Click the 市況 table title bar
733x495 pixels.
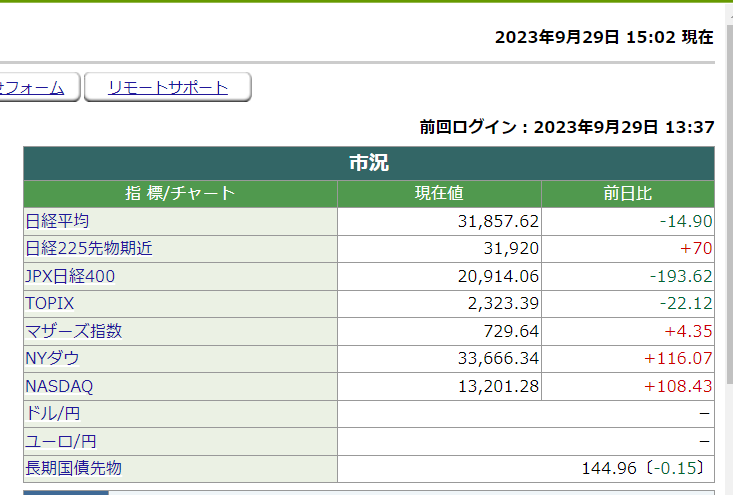tap(369, 164)
